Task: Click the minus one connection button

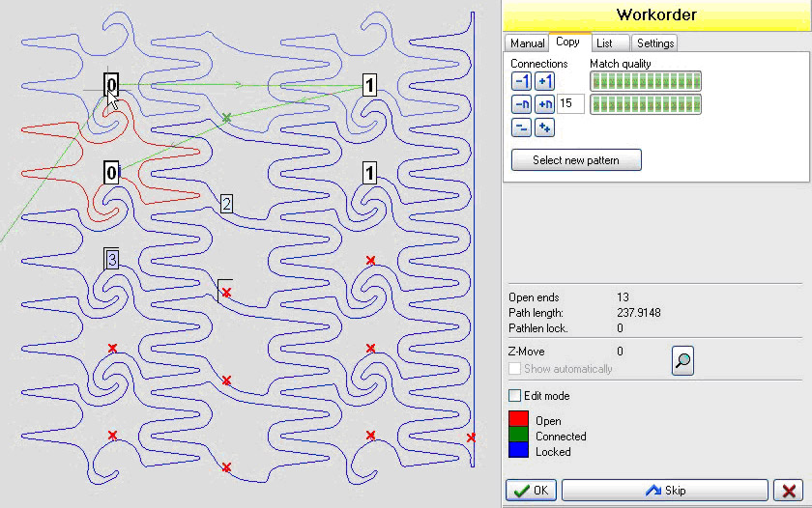Action: click(521, 81)
